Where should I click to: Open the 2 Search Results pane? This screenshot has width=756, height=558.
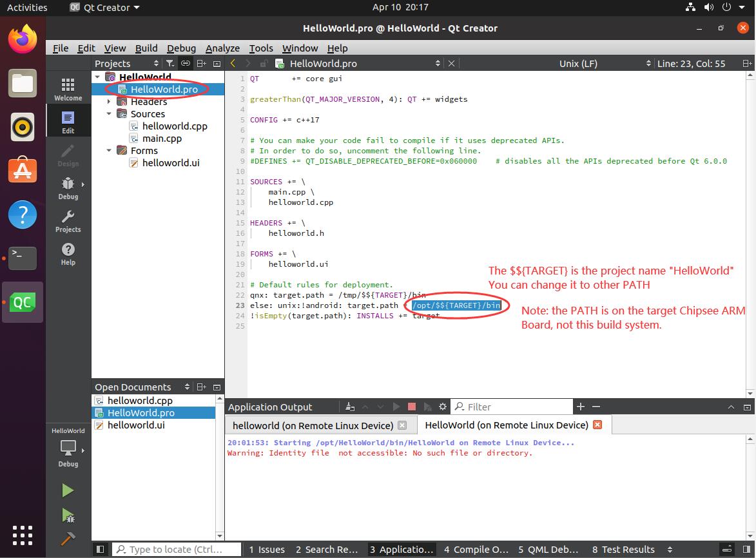point(326,550)
